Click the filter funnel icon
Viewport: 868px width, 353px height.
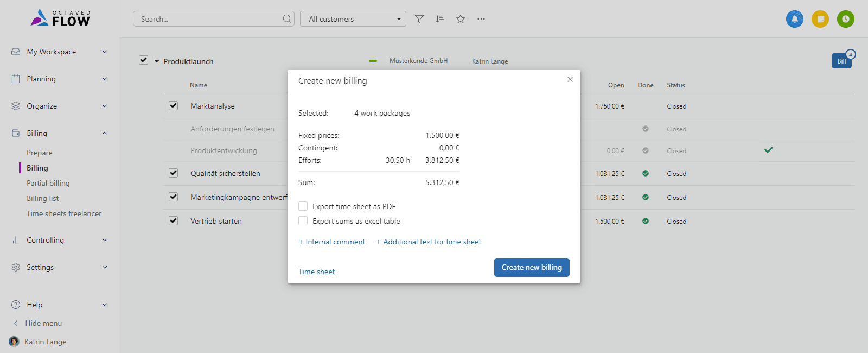click(x=419, y=19)
